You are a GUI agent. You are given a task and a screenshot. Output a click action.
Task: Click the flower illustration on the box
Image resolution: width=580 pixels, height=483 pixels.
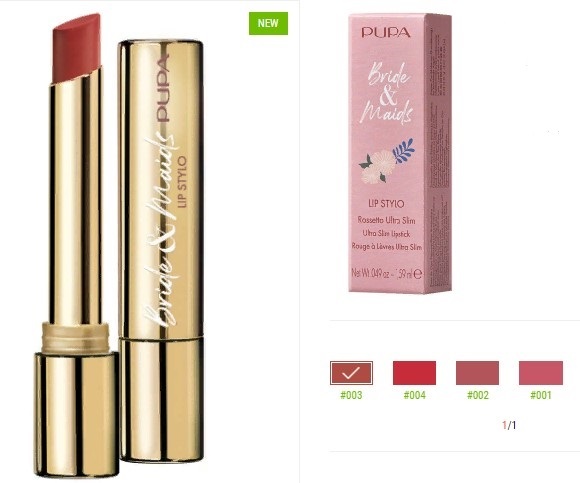point(387,161)
